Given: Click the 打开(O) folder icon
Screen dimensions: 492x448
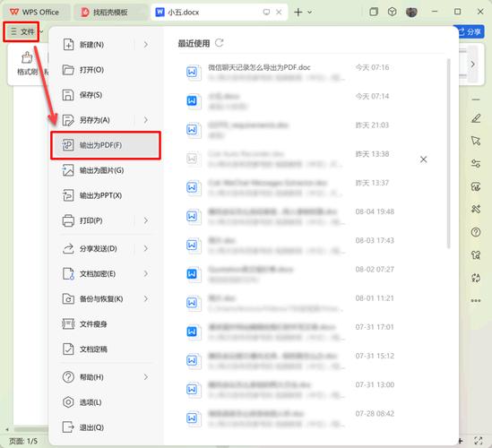Looking at the screenshot, I should point(68,70).
